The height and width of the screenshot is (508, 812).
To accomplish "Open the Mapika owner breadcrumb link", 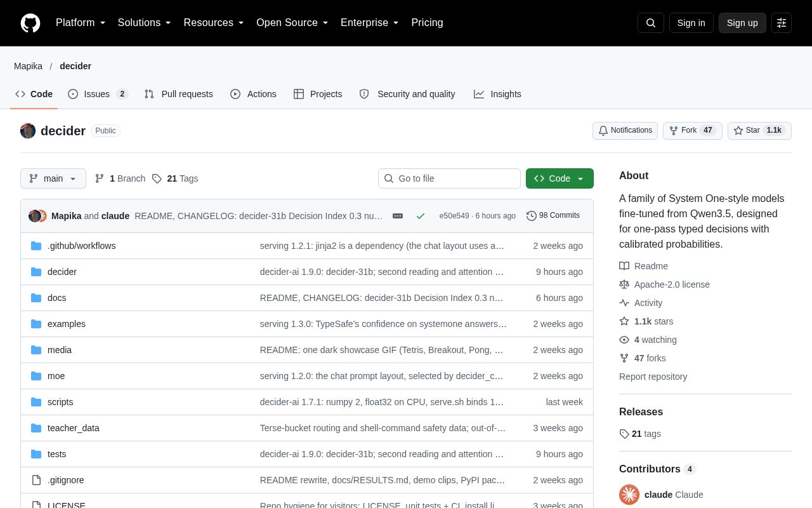I will point(29,66).
